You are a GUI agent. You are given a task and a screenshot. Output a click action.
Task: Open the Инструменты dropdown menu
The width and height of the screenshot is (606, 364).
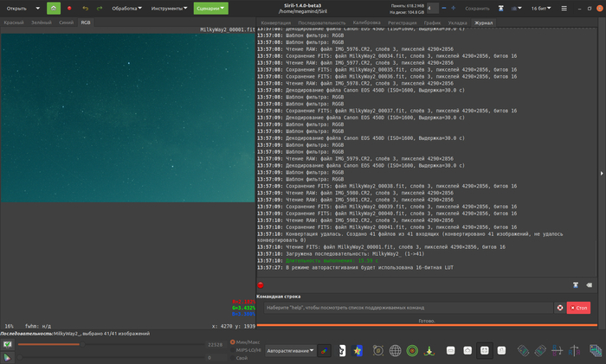[x=169, y=9]
